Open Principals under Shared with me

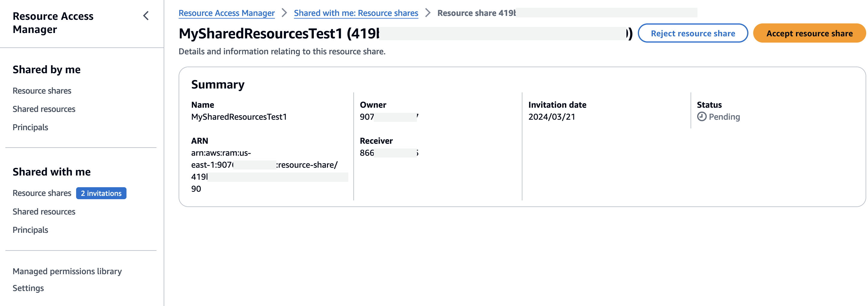click(30, 230)
